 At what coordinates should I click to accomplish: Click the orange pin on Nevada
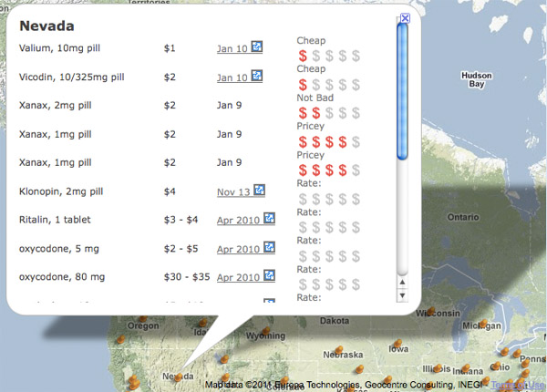179,377
